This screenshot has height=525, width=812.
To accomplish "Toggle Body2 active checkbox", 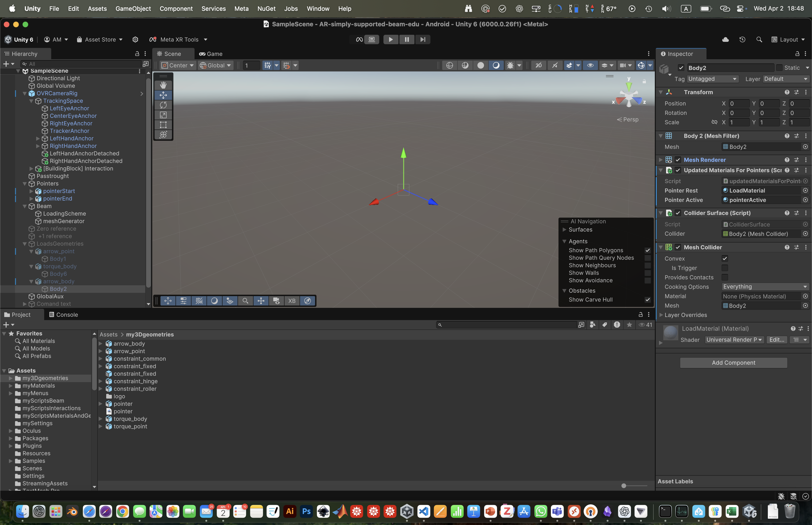I will pyautogui.click(x=681, y=67).
